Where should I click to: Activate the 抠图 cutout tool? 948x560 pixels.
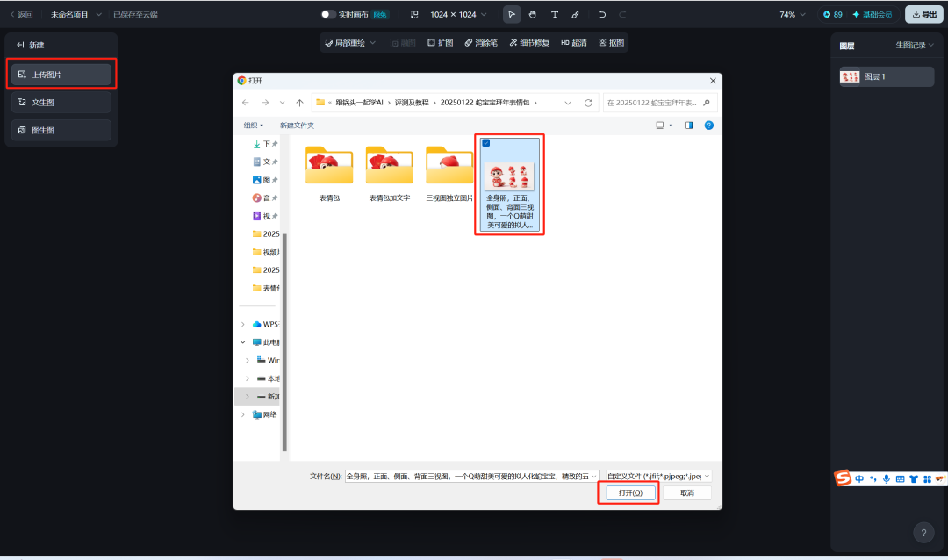click(614, 42)
